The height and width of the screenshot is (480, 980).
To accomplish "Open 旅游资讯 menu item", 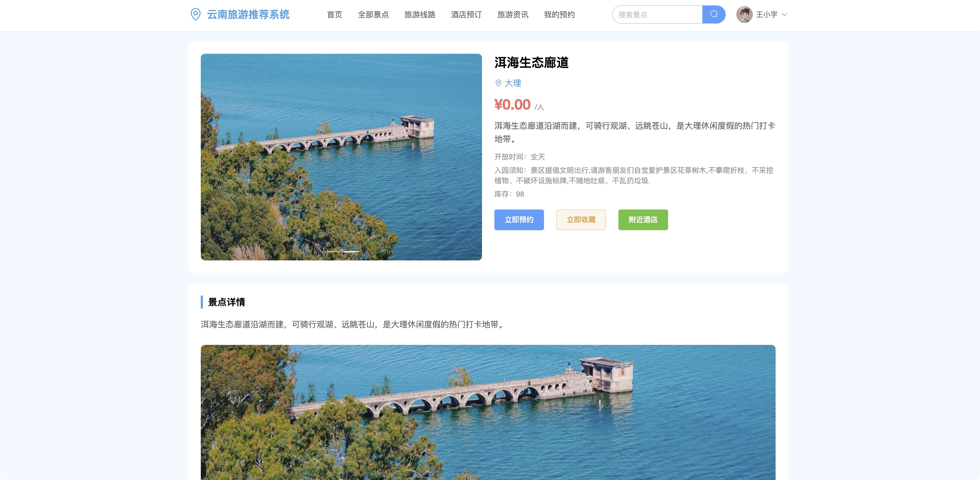I will coord(512,14).
